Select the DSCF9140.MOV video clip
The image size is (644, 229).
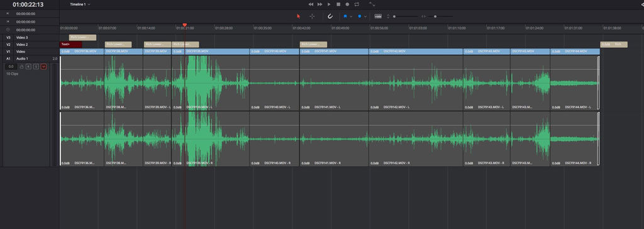(x=274, y=52)
